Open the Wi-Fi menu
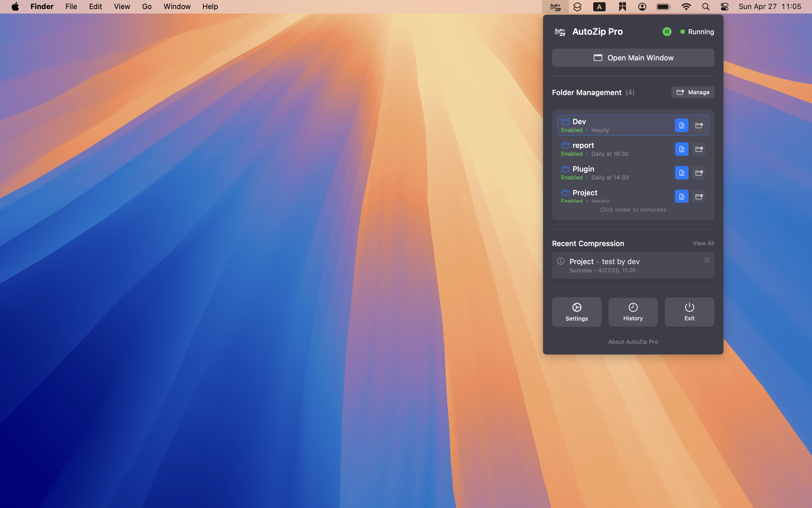The image size is (812, 508). point(686,7)
